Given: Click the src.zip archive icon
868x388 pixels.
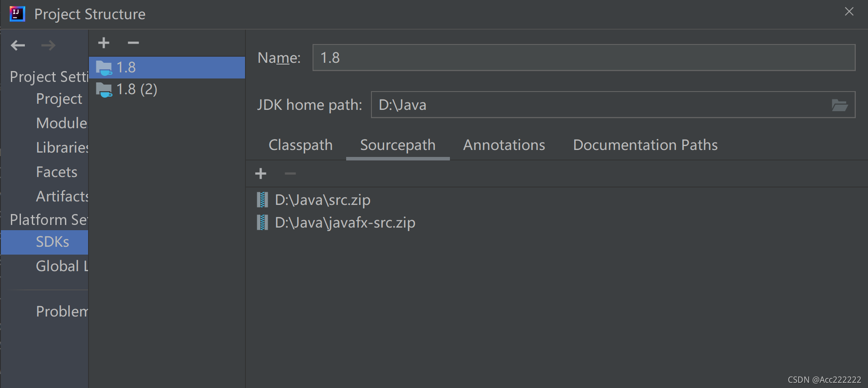Looking at the screenshot, I should (262, 200).
